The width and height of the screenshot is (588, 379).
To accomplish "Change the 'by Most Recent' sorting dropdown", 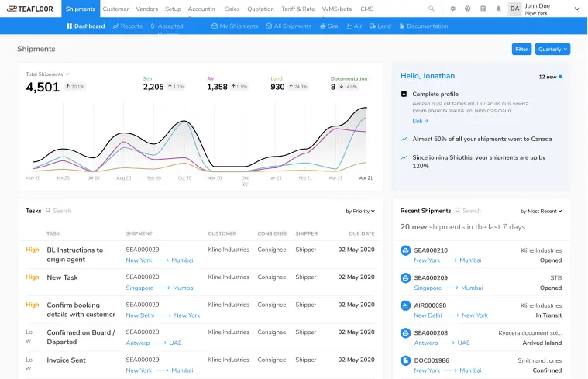I will tap(544, 211).
